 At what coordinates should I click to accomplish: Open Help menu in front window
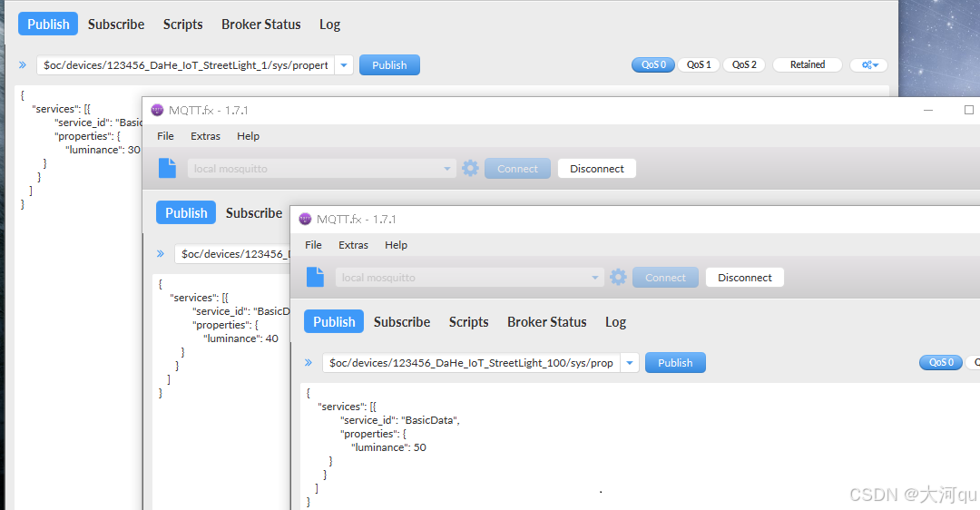coord(396,245)
